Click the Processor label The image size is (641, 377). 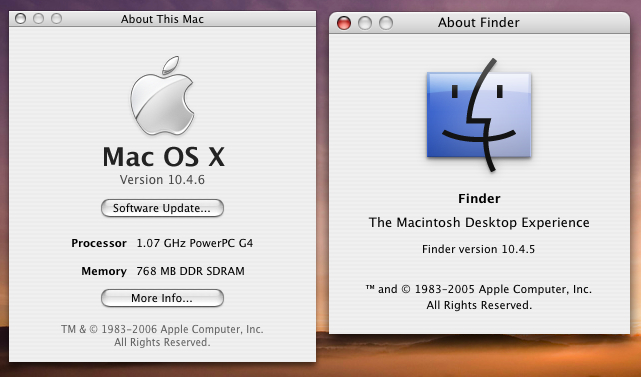[x=99, y=243]
